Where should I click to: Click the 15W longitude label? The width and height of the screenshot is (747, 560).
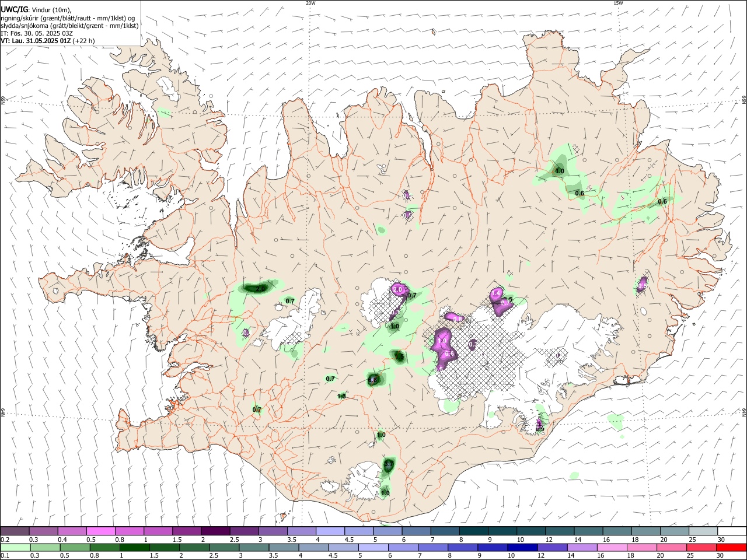(618, 3)
